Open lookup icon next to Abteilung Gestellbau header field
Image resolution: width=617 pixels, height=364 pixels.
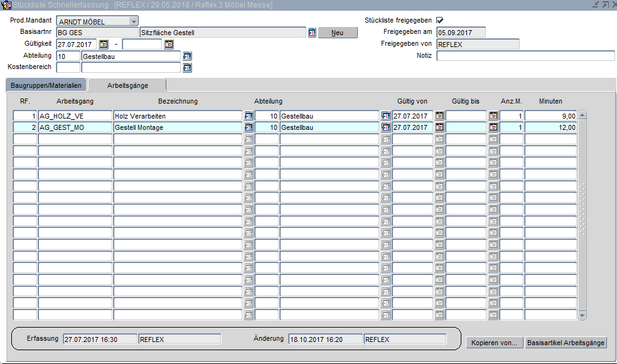(187, 56)
